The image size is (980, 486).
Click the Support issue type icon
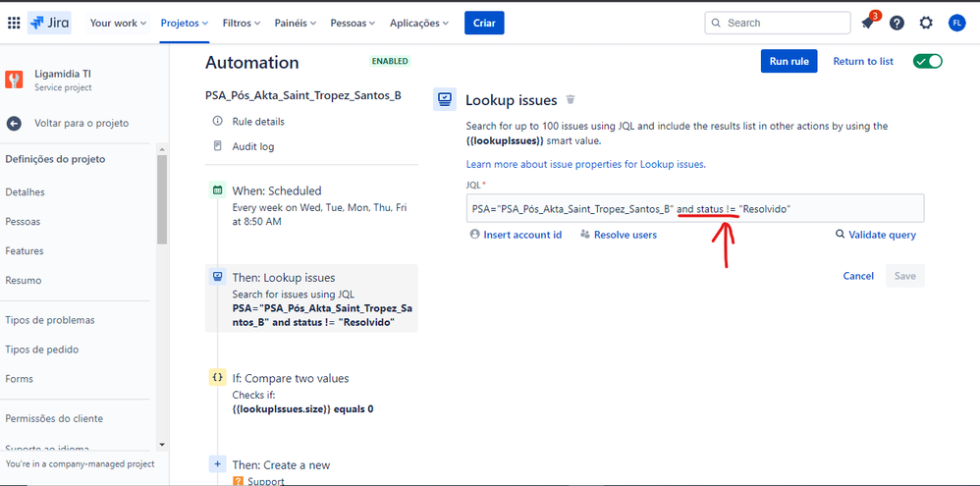point(238,481)
